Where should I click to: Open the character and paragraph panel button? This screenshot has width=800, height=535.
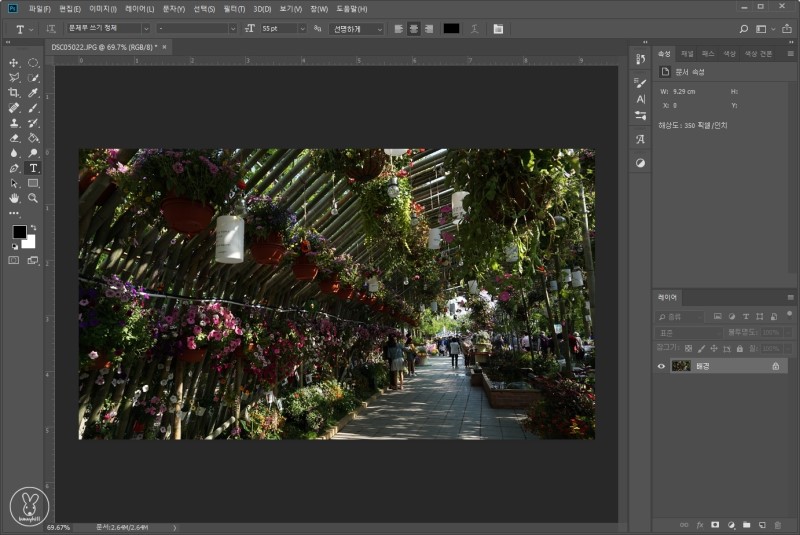tap(498, 29)
